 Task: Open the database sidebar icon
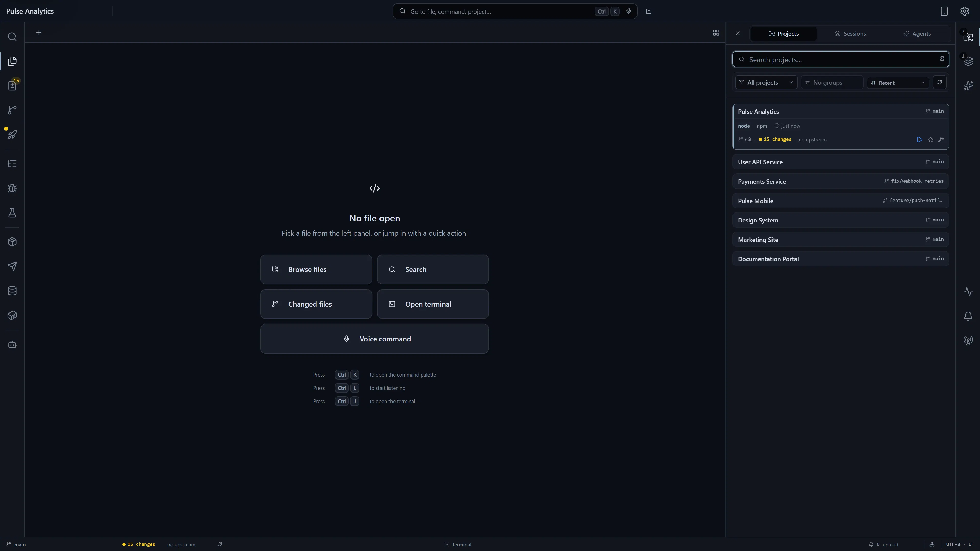click(x=12, y=291)
